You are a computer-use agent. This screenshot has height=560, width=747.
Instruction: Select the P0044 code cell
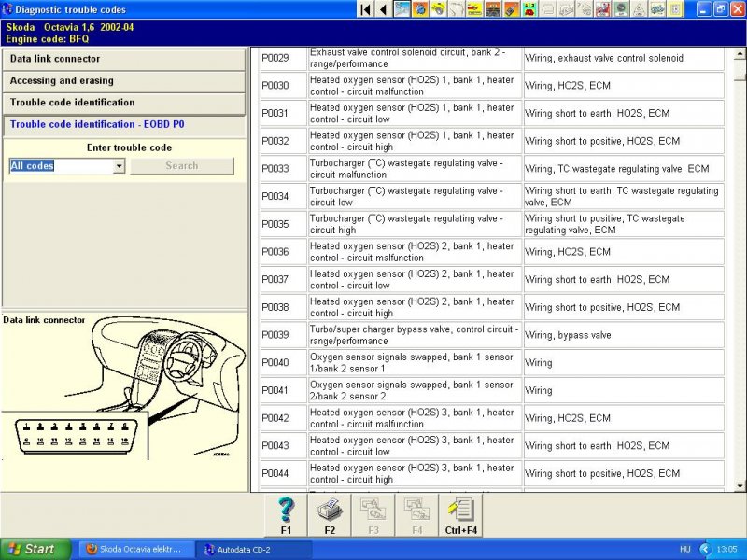pyautogui.click(x=283, y=473)
